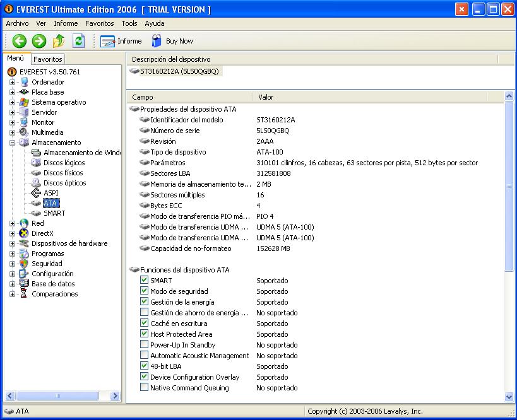Click the green Forward arrow toolbar icon
Image resolution: width=517 pixels, height=420 pixels.
click(x=39, y=41)
